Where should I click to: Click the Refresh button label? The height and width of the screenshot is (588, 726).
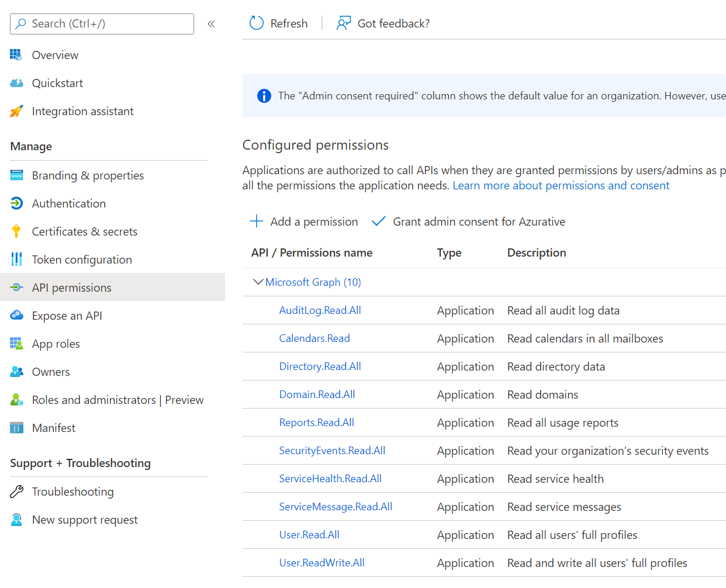coord(289,23)
